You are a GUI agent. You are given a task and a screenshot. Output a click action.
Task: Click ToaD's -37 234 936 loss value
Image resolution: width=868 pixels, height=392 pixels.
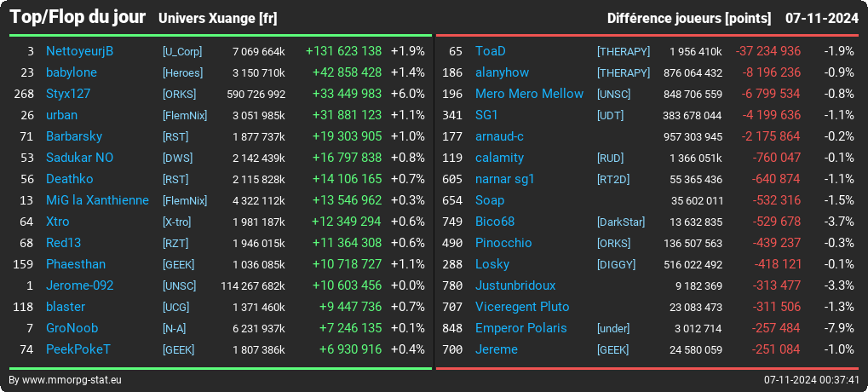[767, 51]
